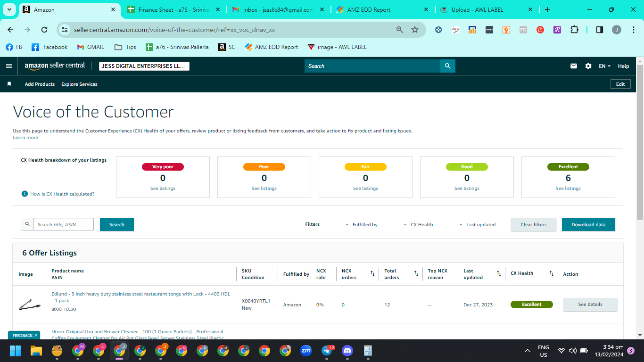Sort listings by CX Health column
644x362 pixels.
coord(552,273)
